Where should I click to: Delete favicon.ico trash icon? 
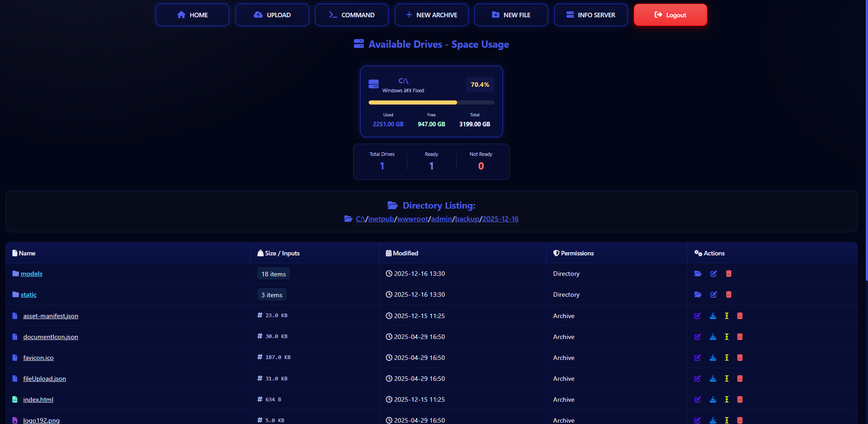[740, 358]
